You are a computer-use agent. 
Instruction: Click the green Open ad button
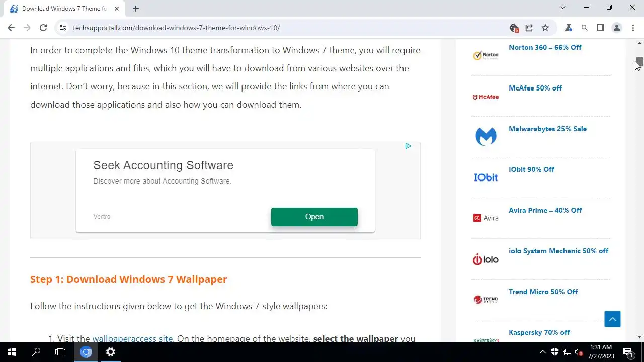click(x=314, y=217)
